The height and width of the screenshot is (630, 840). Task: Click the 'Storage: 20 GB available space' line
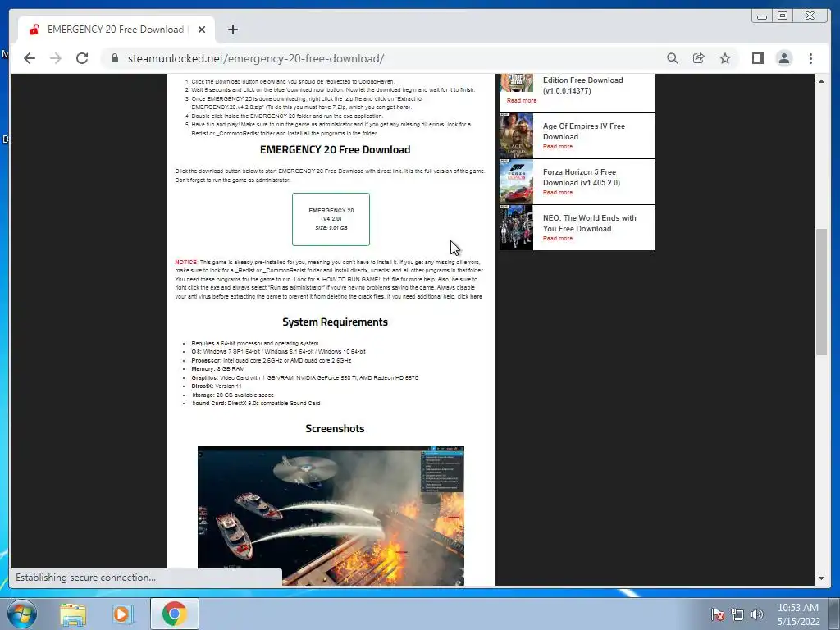point(232,395)
